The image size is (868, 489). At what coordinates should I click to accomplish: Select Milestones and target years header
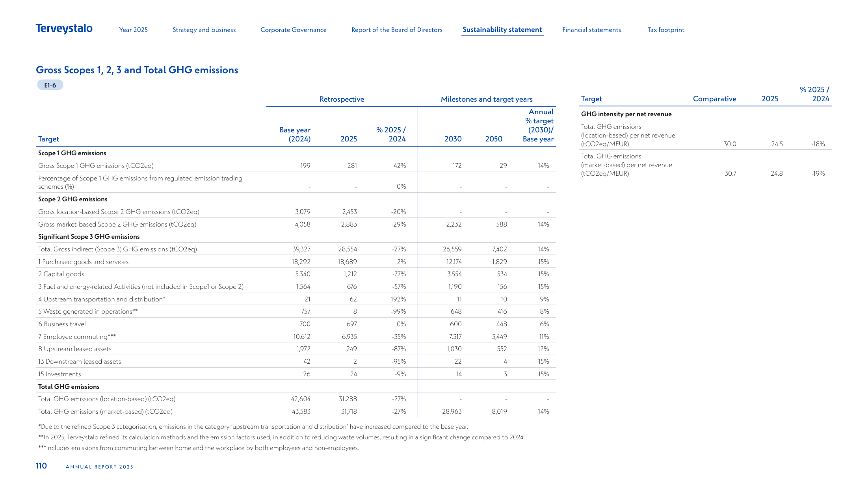click(x=487, y=99)
